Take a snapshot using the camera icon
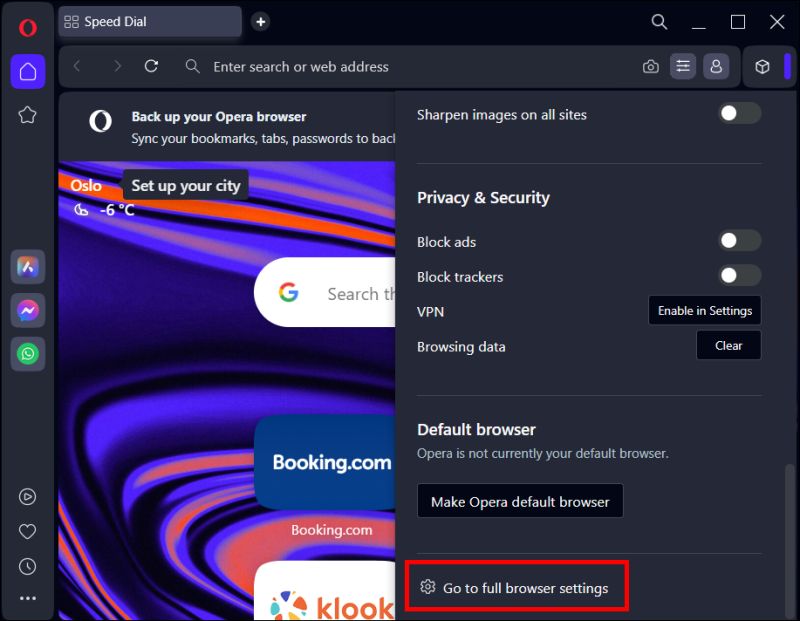The width and height of the screenshot is (800, 621). (x=650, y=66)
